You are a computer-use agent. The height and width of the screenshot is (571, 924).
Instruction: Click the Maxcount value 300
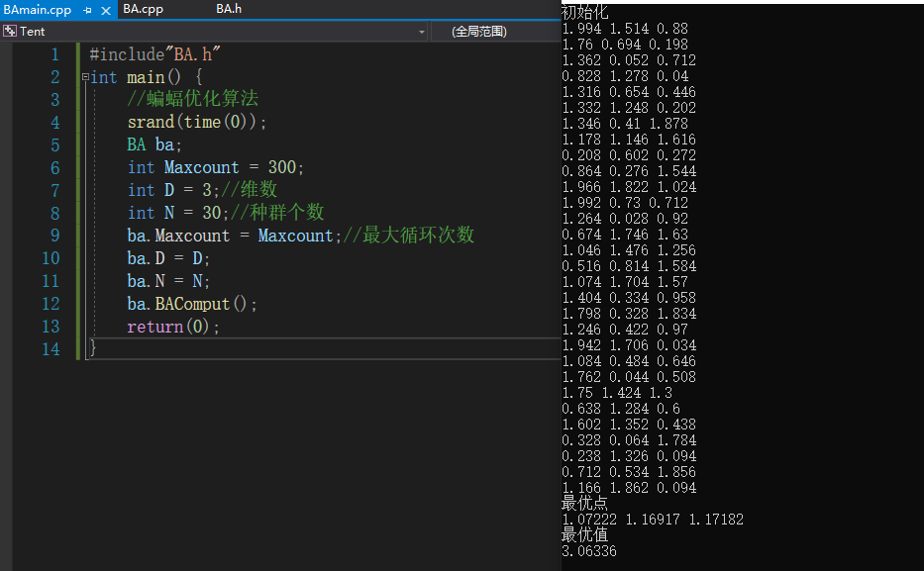click(282, 168)
